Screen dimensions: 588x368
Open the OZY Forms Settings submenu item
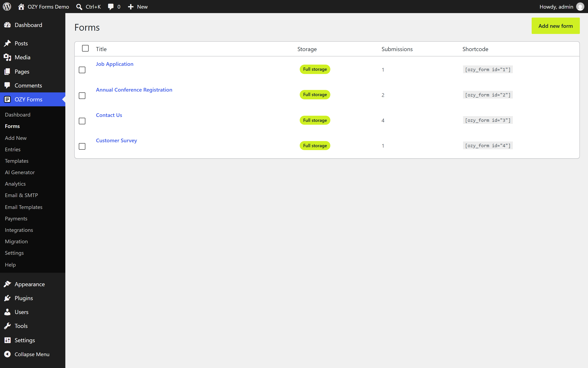click(x=14, y=253)
